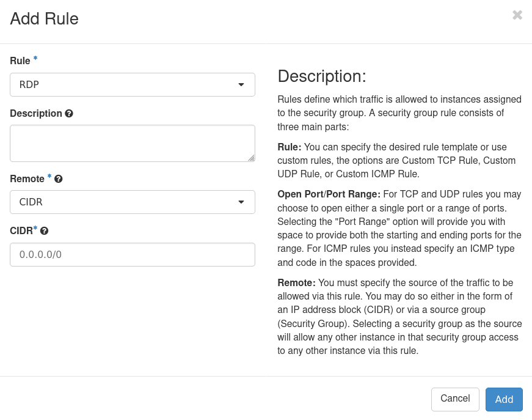The width and height of the screenshot is (532, 420).
Task: Close the Add Rule dialog
Action: [517, 15]
